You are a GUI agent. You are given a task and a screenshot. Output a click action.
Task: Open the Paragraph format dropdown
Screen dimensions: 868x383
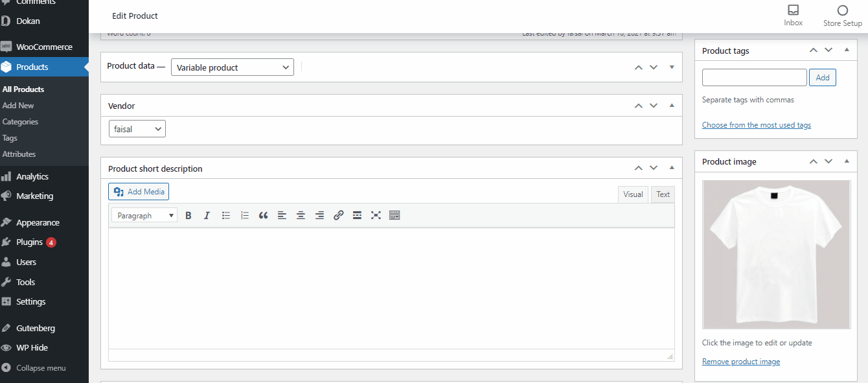[x=144, y=215]
